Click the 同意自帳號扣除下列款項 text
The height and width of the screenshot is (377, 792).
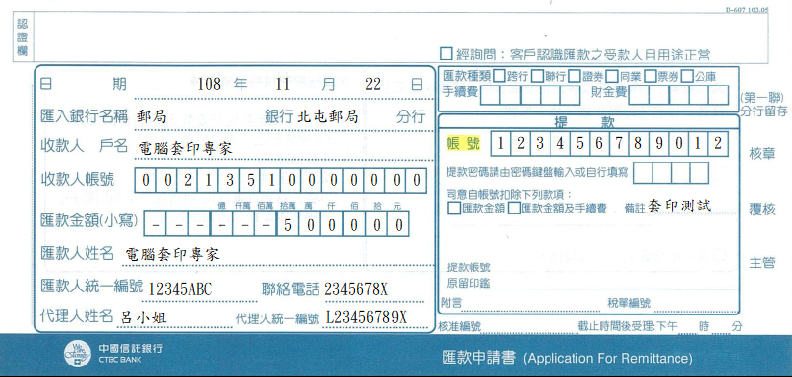[509, 194]
